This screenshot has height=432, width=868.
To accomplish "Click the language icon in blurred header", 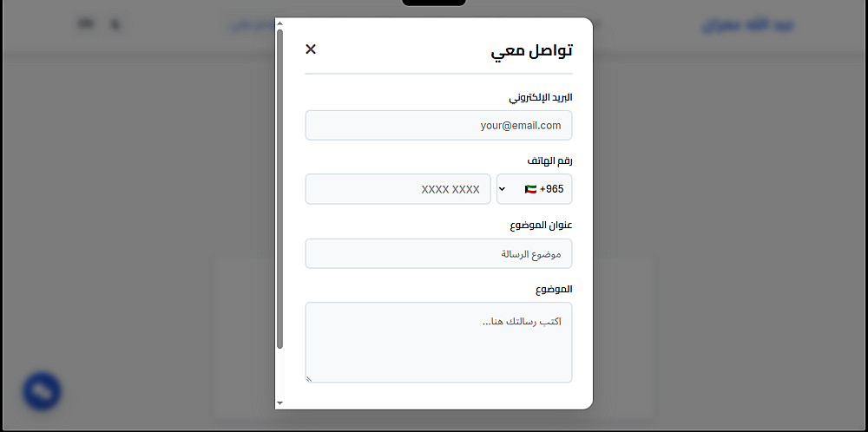I will [85, 24].
